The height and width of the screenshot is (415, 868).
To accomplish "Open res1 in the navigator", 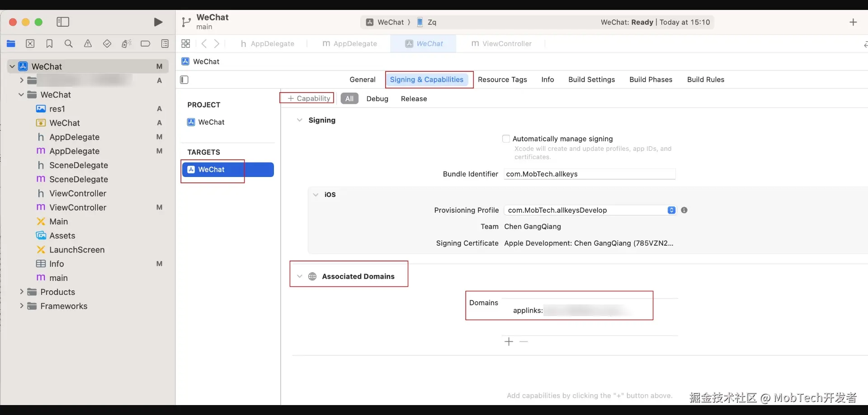I will tap(57, 109).
